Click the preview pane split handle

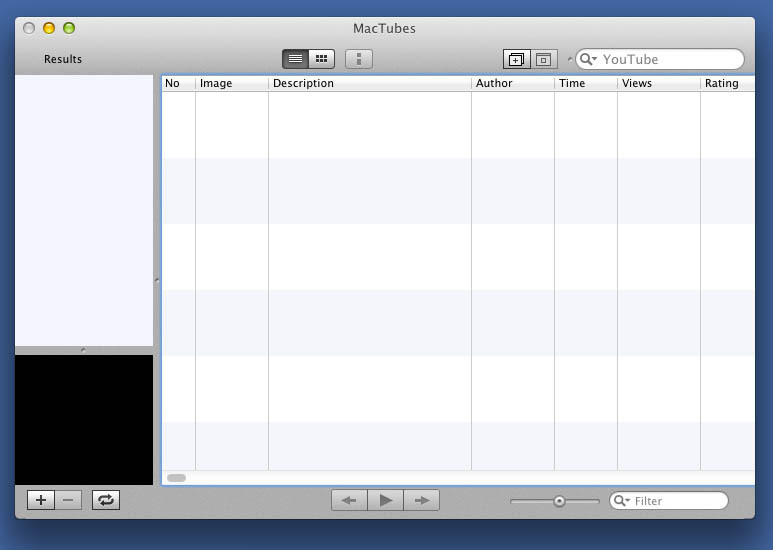point(83,350)
